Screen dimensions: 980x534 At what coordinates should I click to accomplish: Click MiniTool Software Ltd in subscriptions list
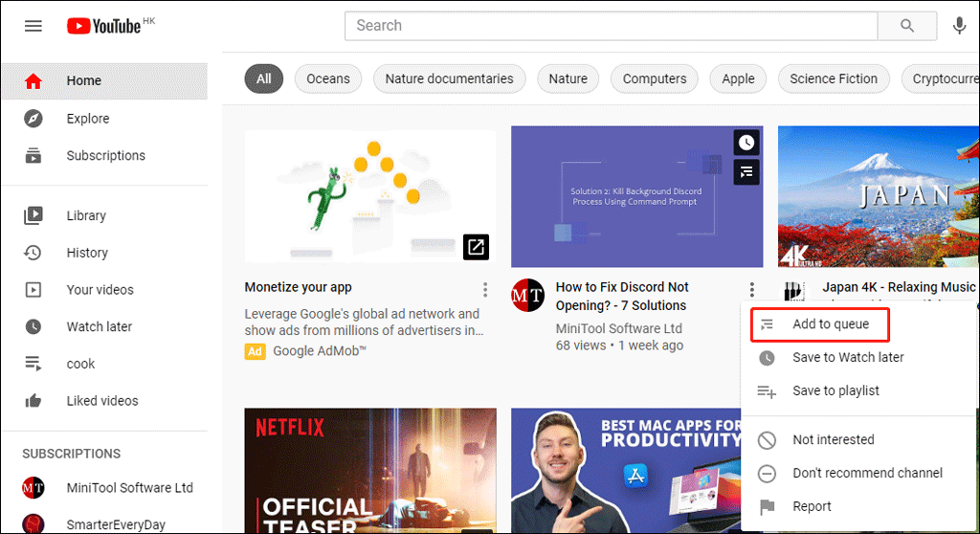(x=130, y=488)
